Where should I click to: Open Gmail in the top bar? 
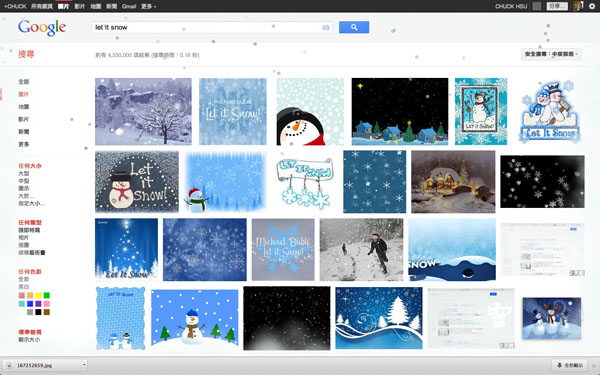pyautogui.click(x=129, y=6)
